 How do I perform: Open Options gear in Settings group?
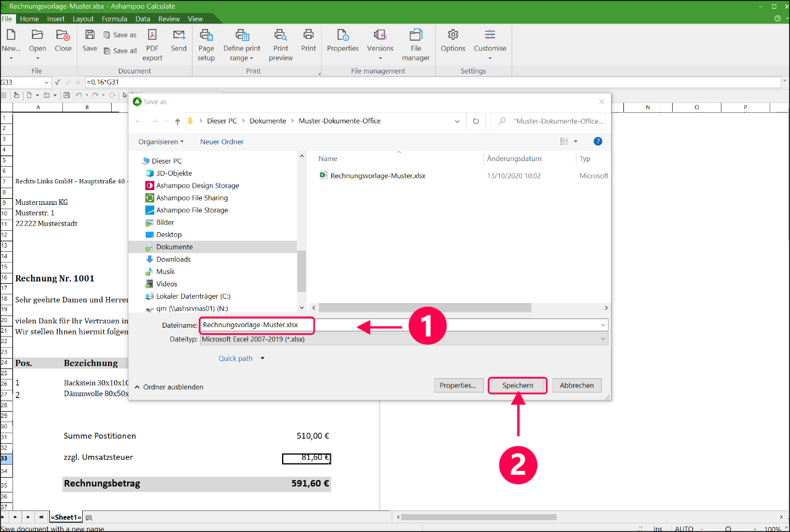[x=453, y=35]
